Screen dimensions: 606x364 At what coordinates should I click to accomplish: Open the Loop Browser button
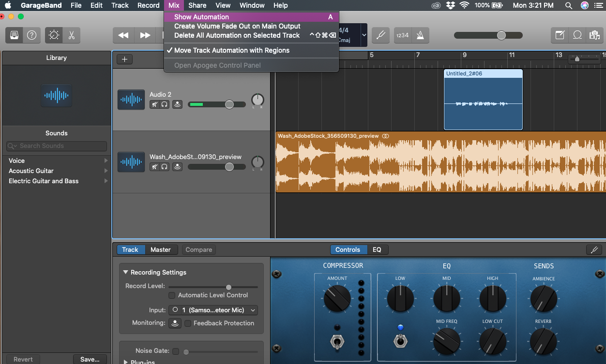point(577,35)
